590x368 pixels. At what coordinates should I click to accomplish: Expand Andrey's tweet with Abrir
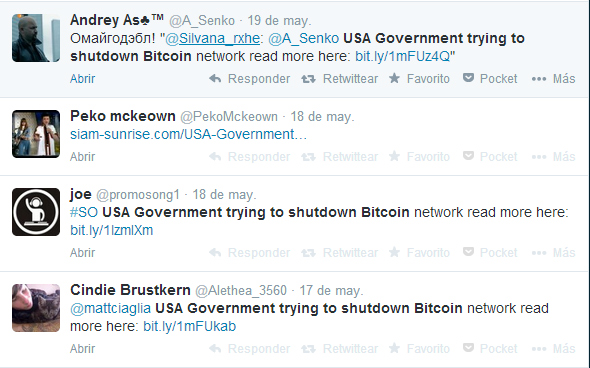coord(82,79)
